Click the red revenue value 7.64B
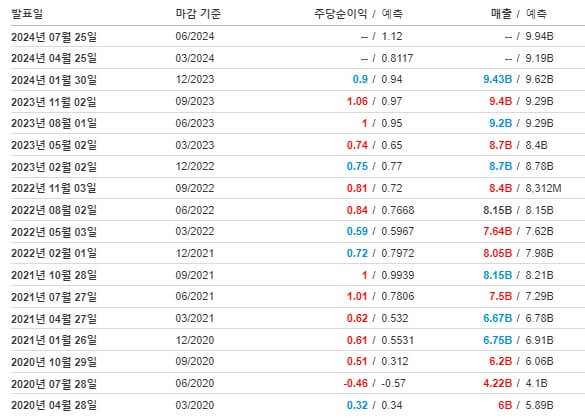585x420 pixels. (497, 231)
